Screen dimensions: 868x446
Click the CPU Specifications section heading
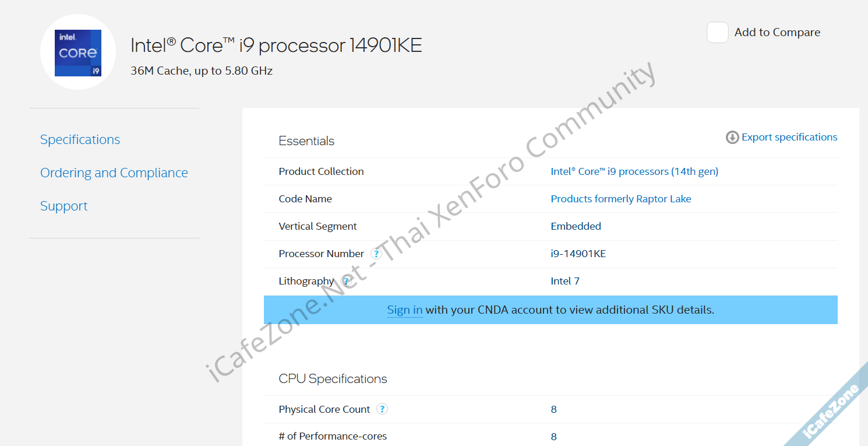(333, 379)
